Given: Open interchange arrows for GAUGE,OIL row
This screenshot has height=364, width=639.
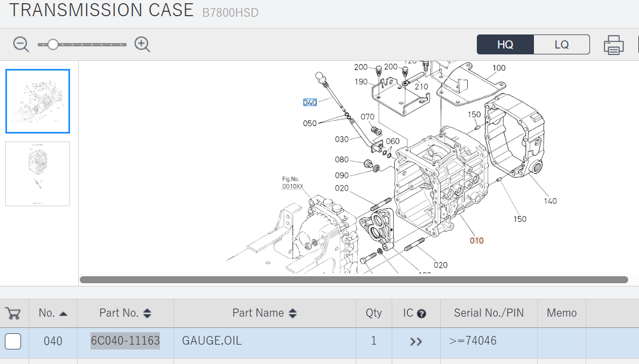Looking at the screenshot, I should (x=416, y=341).
